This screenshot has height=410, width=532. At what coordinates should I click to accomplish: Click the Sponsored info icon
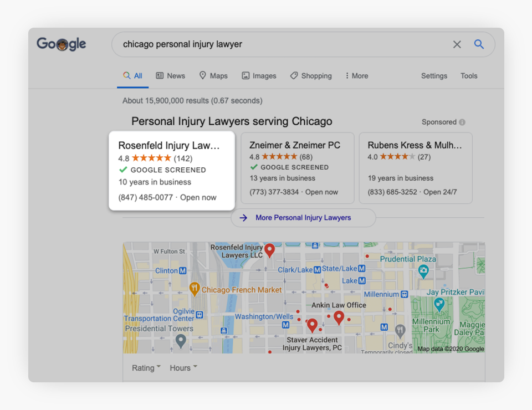click(462, 122)
